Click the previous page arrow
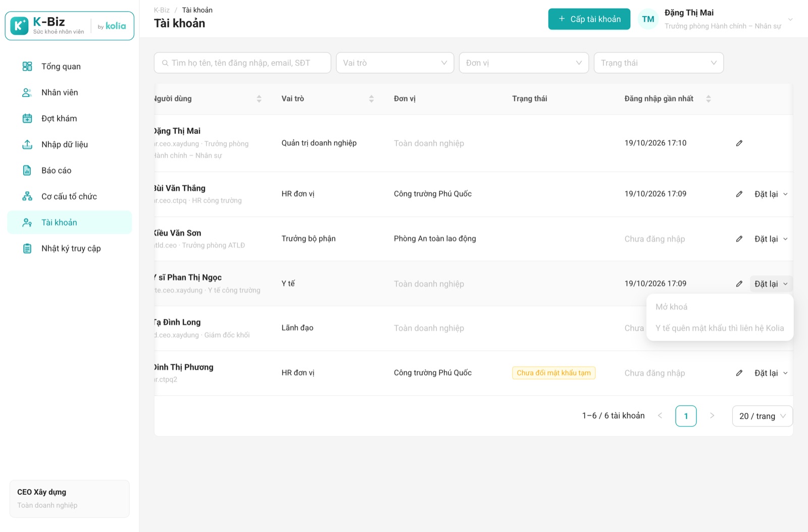The width and height of the screenshot is (808, 532). (x=660, y=416)
